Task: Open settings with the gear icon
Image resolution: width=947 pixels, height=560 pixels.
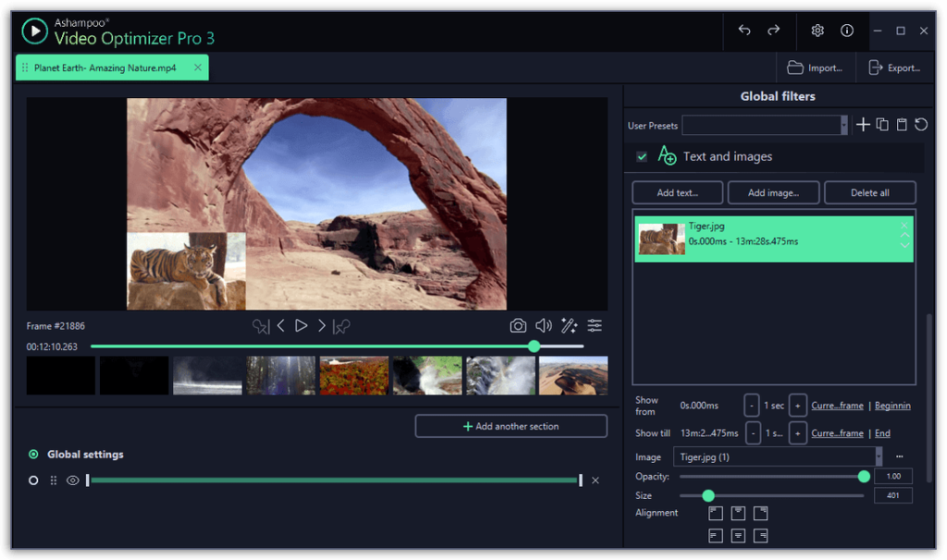Action: point(818,30)
